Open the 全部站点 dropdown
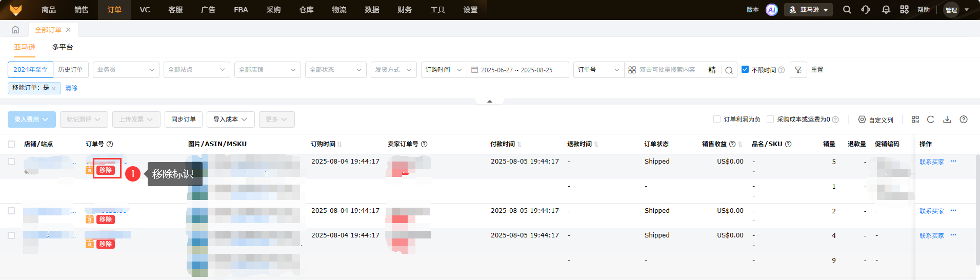Image resolution: width=980 pixels, height=280 pixels. [x=196, y=70]
